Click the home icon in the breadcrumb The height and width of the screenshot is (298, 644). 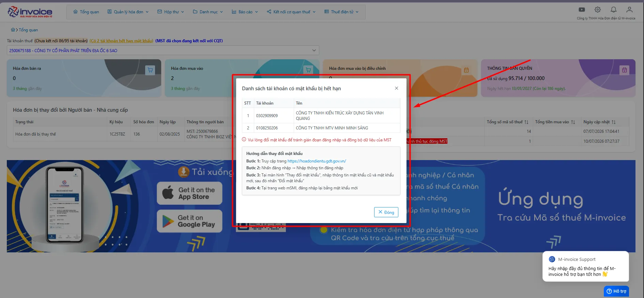coord(13,30)
